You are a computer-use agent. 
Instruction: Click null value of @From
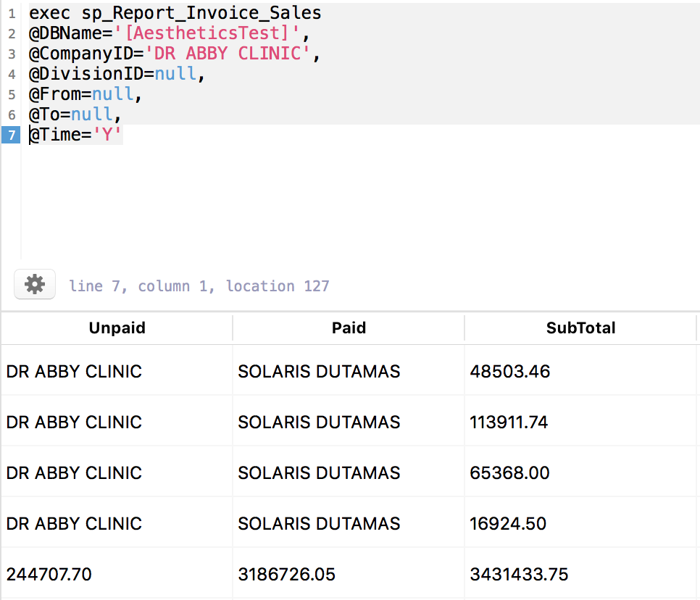click(x=113, y=94)
